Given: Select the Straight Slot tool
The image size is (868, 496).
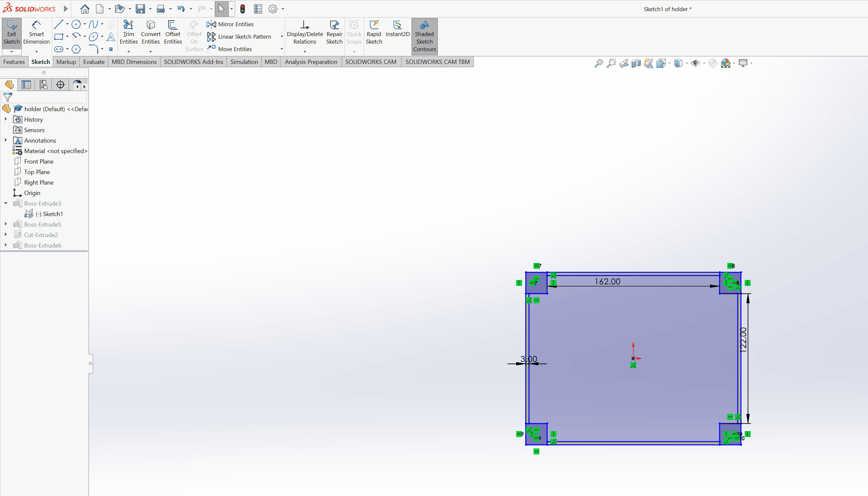Looking at the screenshot, I should 59,49.
